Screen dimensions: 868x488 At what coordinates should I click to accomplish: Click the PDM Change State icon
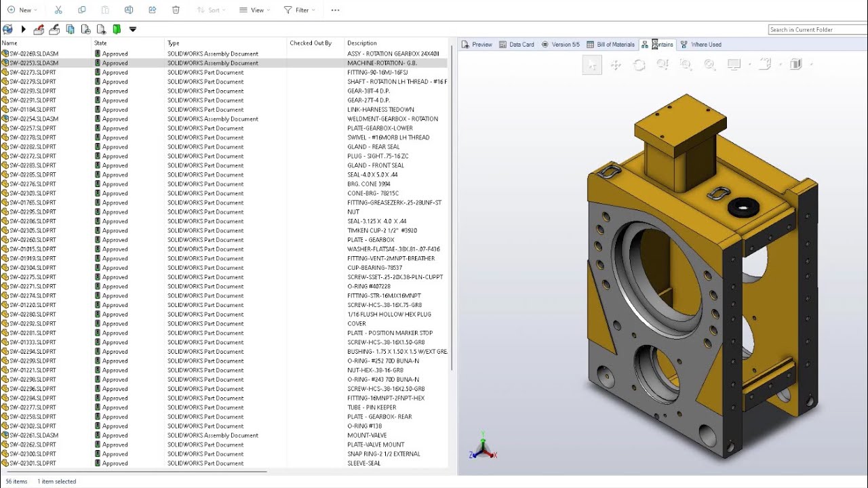tap(101, 29)
